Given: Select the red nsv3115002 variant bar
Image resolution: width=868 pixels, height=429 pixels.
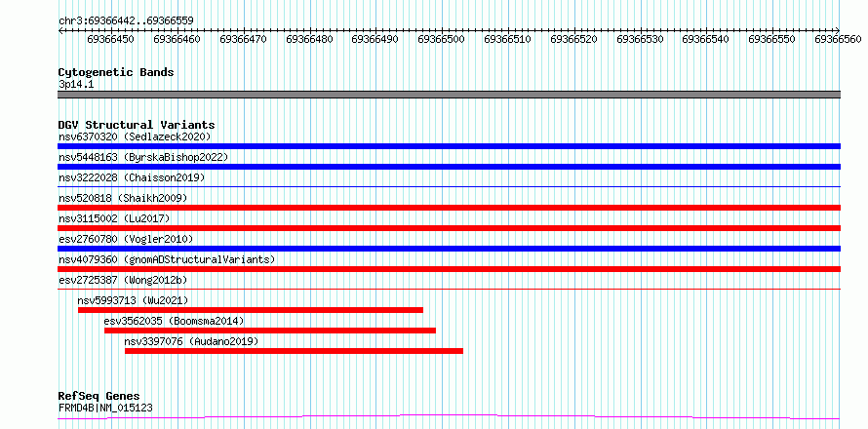Looking at the screenshot, I should tap(449, 228).
